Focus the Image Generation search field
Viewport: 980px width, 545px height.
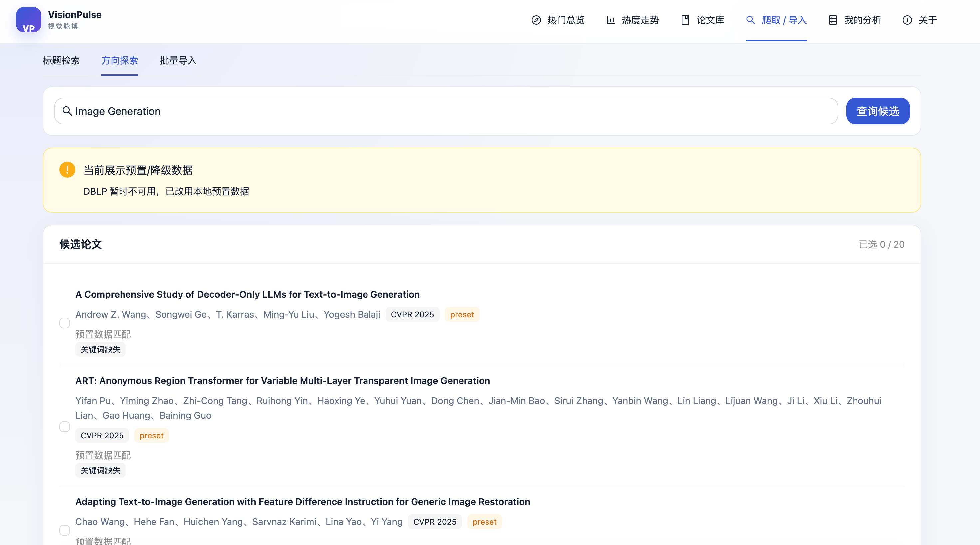[446, 111]
